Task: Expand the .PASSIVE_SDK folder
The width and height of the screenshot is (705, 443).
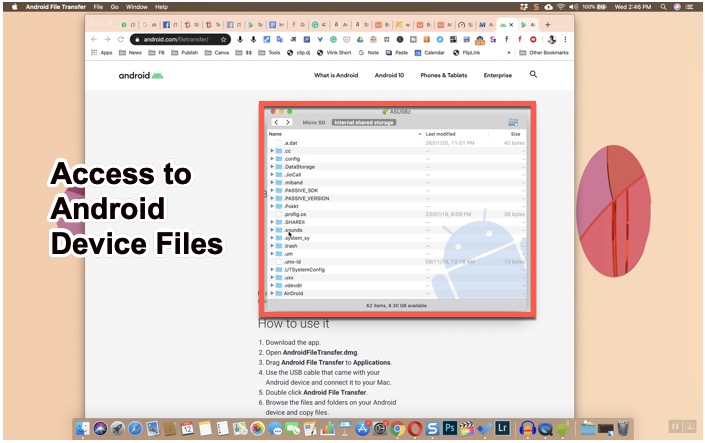Action: coord(272,190)
